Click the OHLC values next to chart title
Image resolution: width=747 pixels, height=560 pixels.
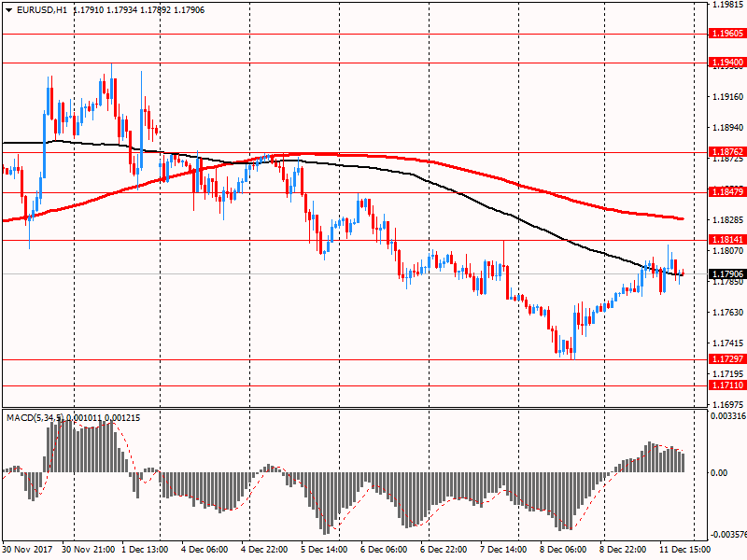139,10
